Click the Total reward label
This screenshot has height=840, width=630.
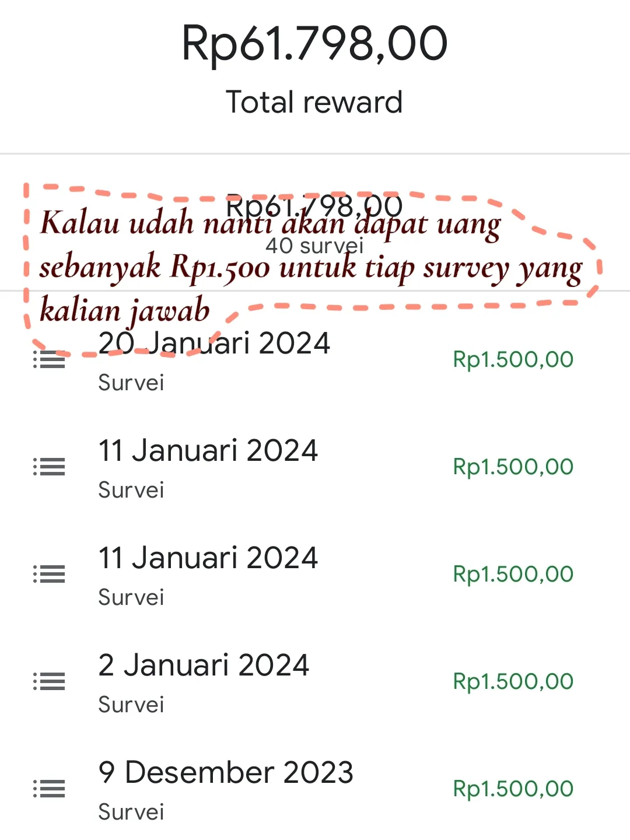pos(314,102)
